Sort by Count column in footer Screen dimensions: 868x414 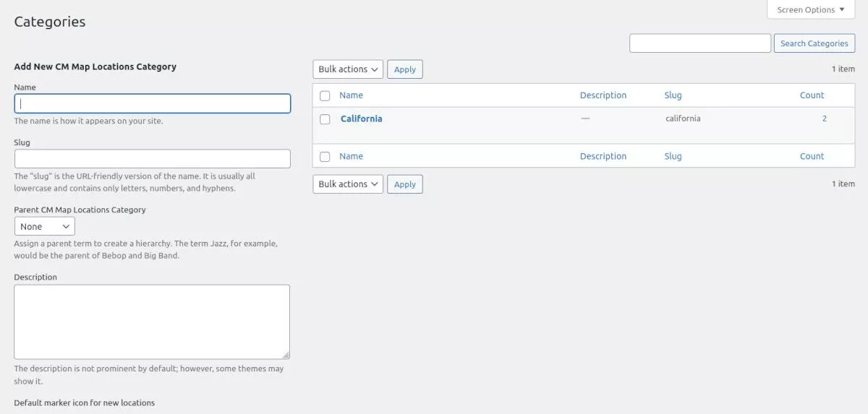(812, 156)
